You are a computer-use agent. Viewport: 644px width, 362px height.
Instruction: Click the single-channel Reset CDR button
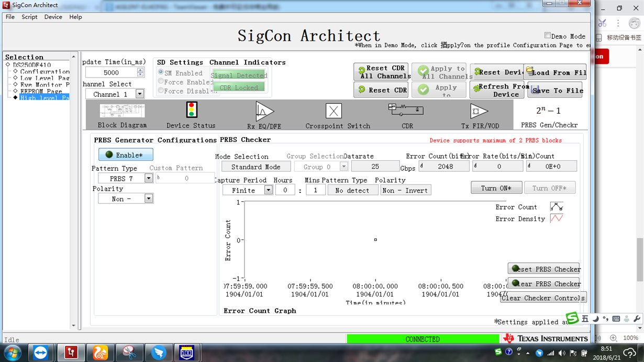click(x=381, y=90)
